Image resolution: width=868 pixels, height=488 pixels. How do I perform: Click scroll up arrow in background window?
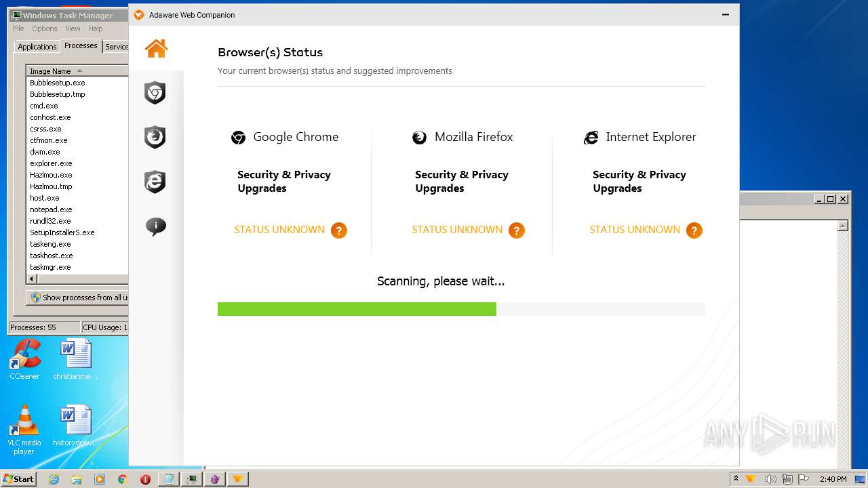(843, 226)
